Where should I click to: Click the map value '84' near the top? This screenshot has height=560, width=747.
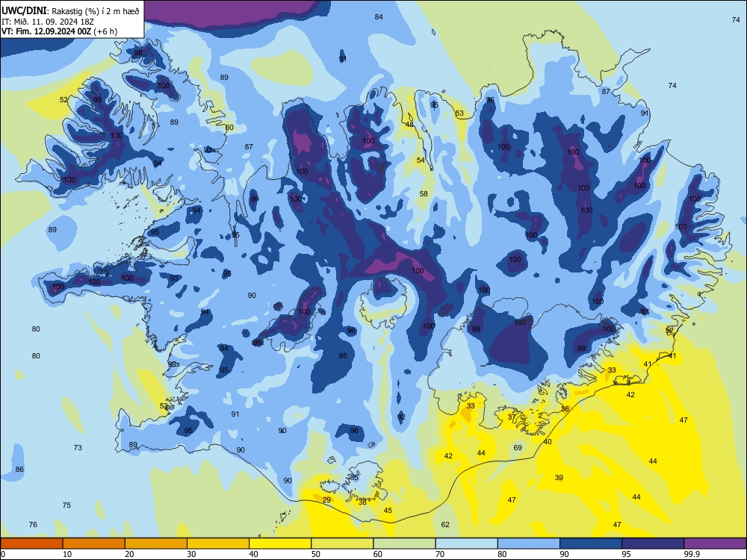[379, 17]
